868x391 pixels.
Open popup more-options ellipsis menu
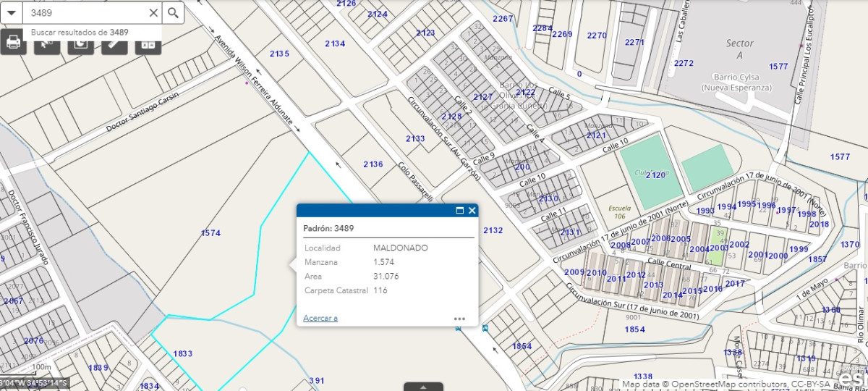point(459,319)
